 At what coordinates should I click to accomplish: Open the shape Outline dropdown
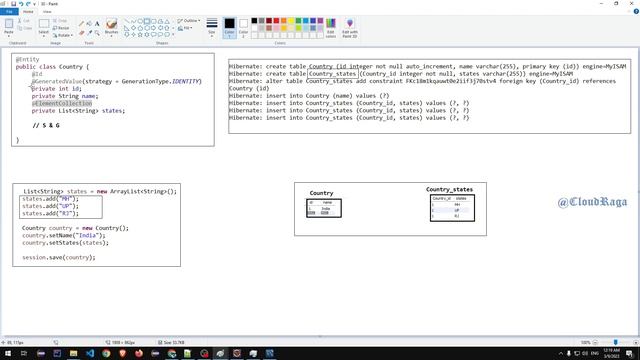click(189, 20)
